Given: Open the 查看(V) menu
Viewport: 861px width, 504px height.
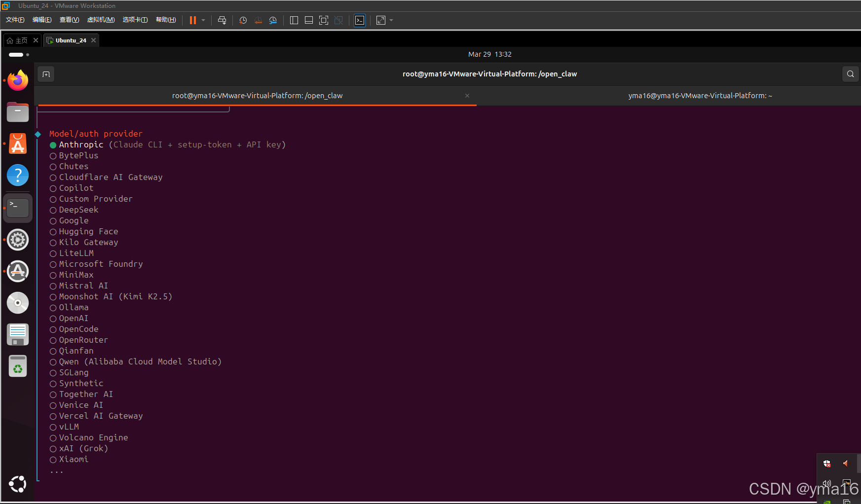Looking at the screenshot, I should pyautogui.click(x=69, y=20).
